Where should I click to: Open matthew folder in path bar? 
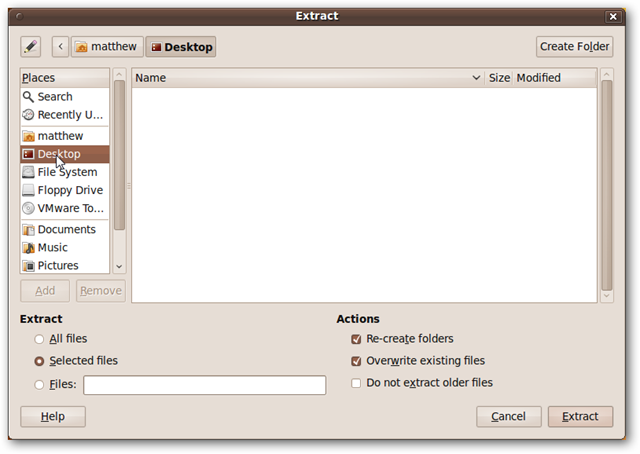[x=107, y=47]
